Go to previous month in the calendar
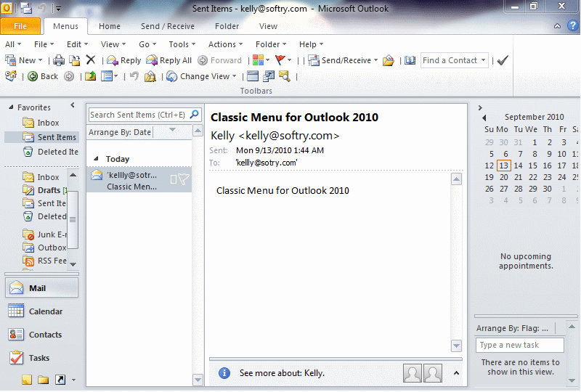 point(484,118)
